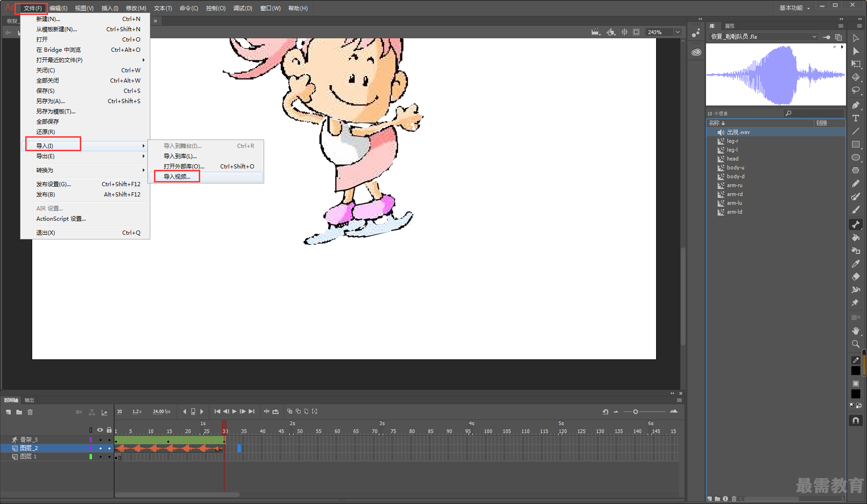Select the Zoom magnifier tool
Viewport: 867px width, 504px height.
[856, 344]
